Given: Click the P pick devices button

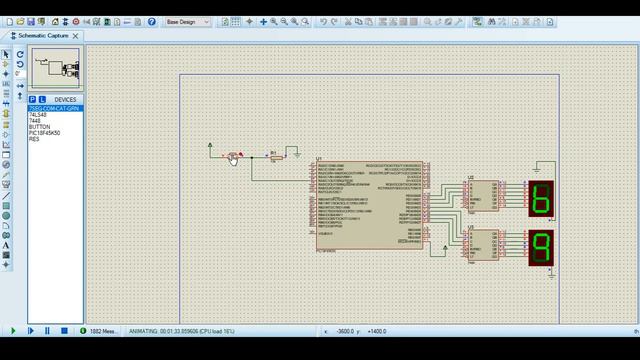Looking at the screenshot, I should 32,99.
